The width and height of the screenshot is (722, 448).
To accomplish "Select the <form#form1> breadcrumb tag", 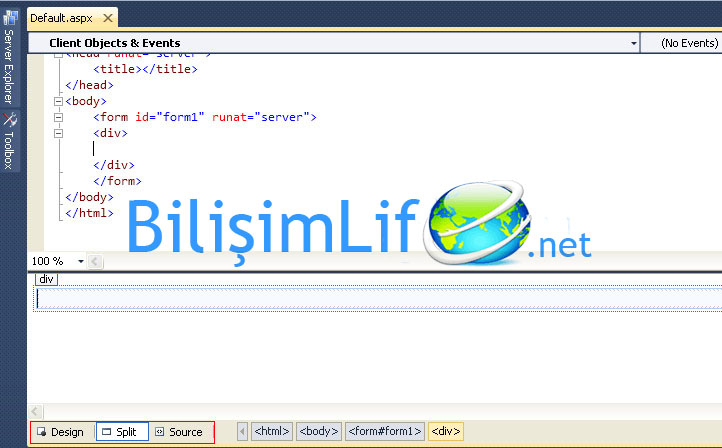I will click(385, 432).
